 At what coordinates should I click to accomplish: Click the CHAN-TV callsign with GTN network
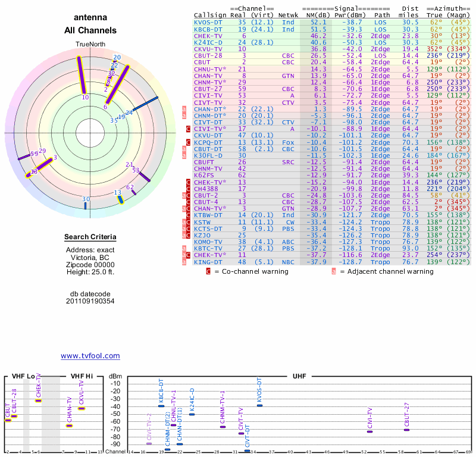click(208, 76)
